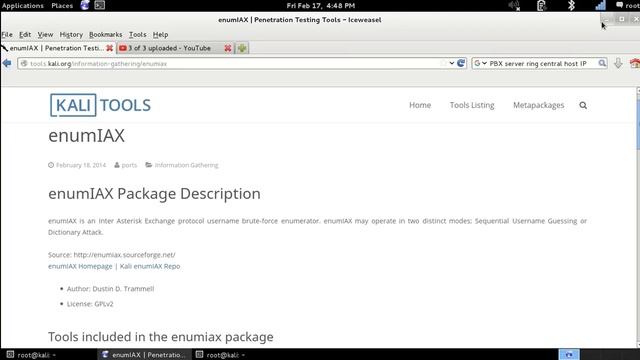This screenshot has width=640, height=360.
Task: Launch terminal from top panel icon
Action: [x=100, y=5]
